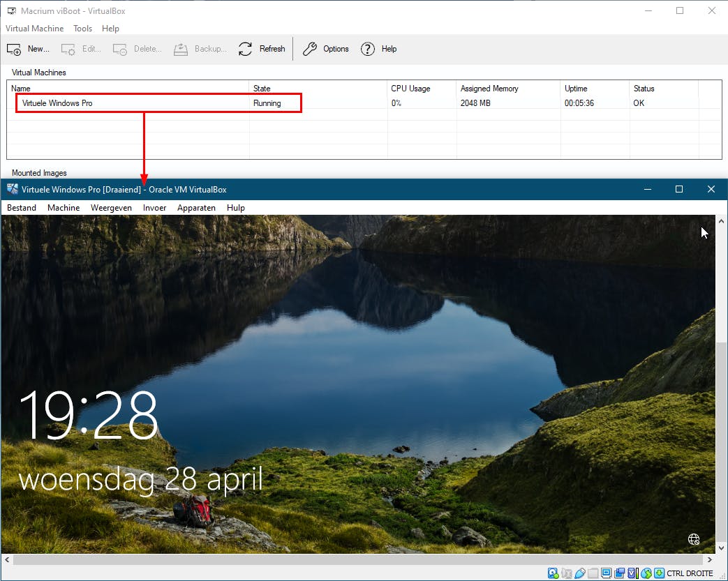Click the horizontal scrollbar right arrow

pos(709,559)
